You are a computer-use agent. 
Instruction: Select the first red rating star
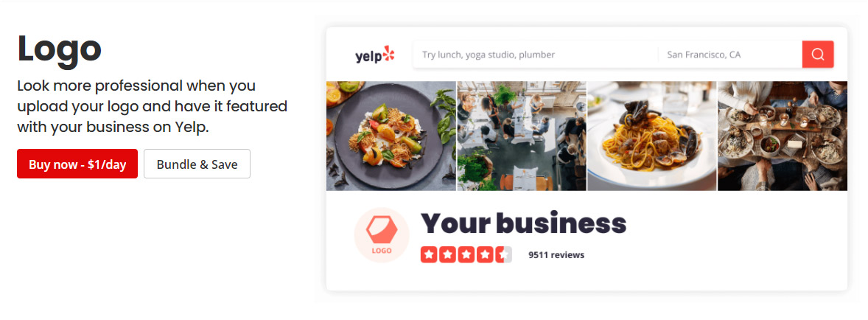click(429, 254)
